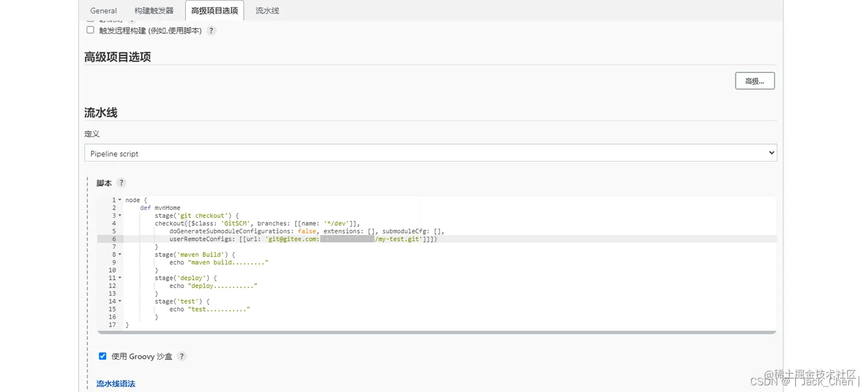Click the checkout([$class: 'GitSCM' line
868x392 pixels.
pyautogui.click(x=257, y=223)
